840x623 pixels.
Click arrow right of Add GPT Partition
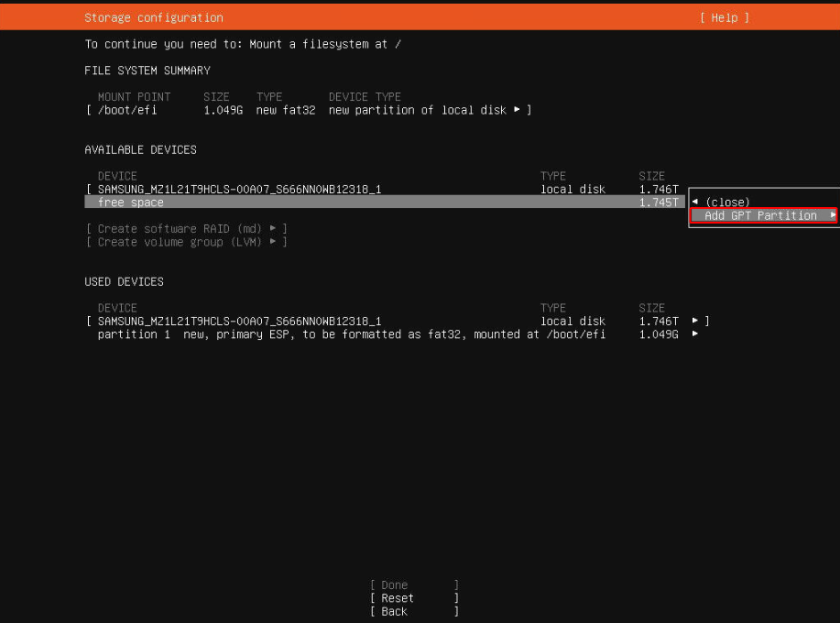tap(833, 215)
